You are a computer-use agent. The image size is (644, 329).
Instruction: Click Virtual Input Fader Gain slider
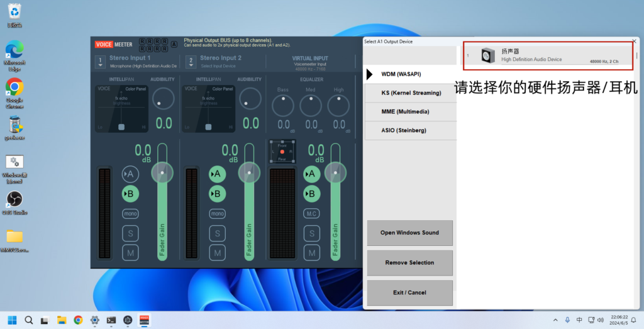point(336,202)
